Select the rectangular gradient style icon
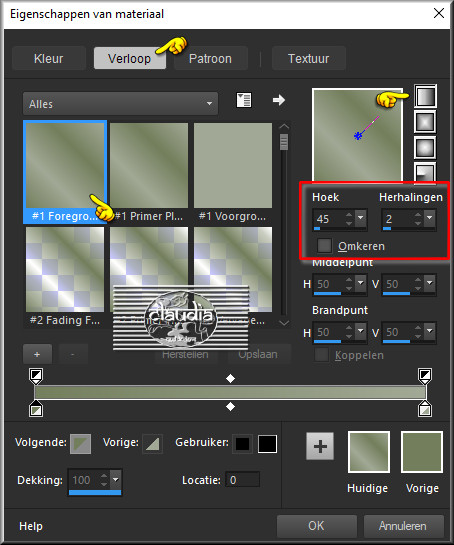Image resolution: width=454 pixels, height=545 pixels. tap(425, 122)
